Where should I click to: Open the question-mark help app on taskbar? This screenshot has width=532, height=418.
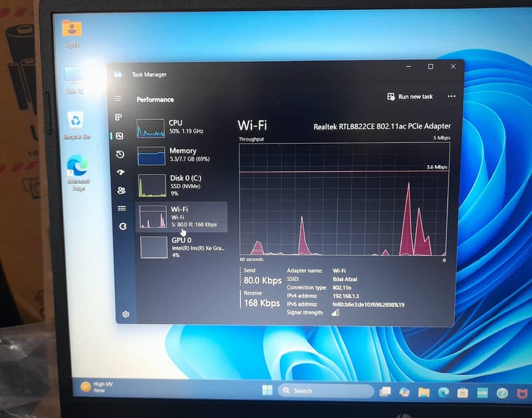(x=502, y=393)
